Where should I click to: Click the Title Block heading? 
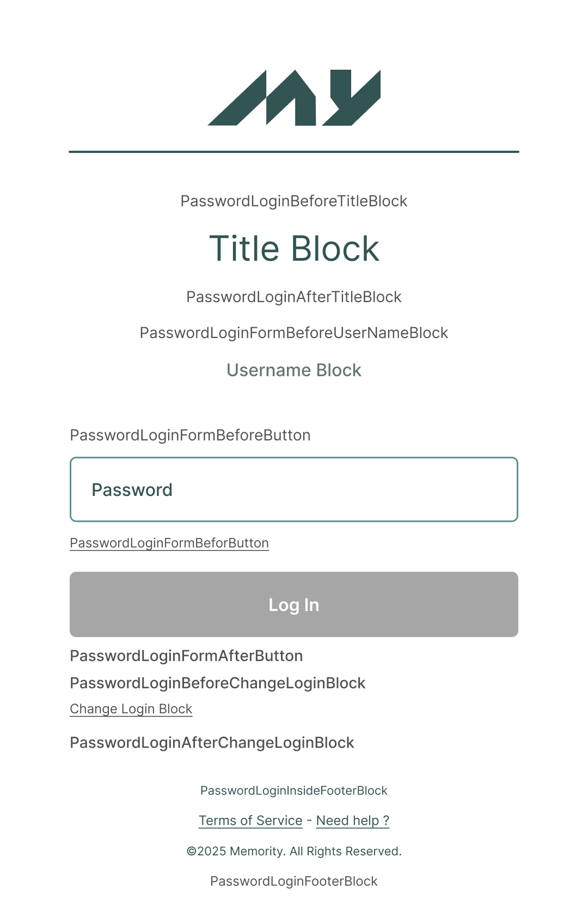point(294,249)
